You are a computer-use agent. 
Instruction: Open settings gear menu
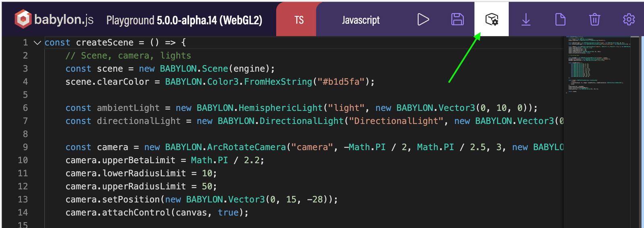[629, 19]
